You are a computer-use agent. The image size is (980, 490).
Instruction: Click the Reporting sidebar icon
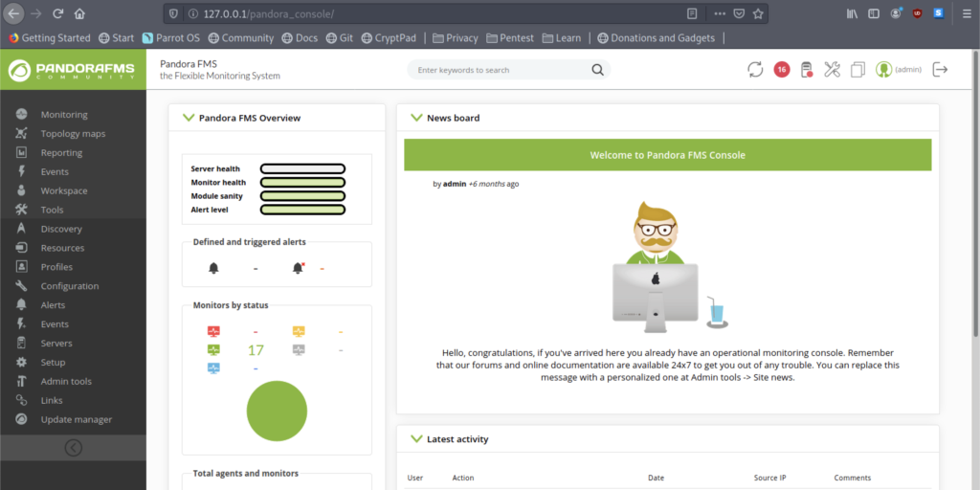click(x=21, y=152)
